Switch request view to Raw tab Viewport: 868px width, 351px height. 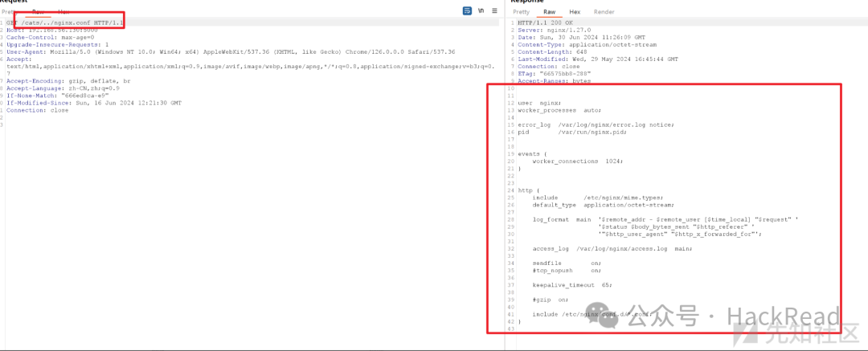pyautogui.click(x=39, y=11)
